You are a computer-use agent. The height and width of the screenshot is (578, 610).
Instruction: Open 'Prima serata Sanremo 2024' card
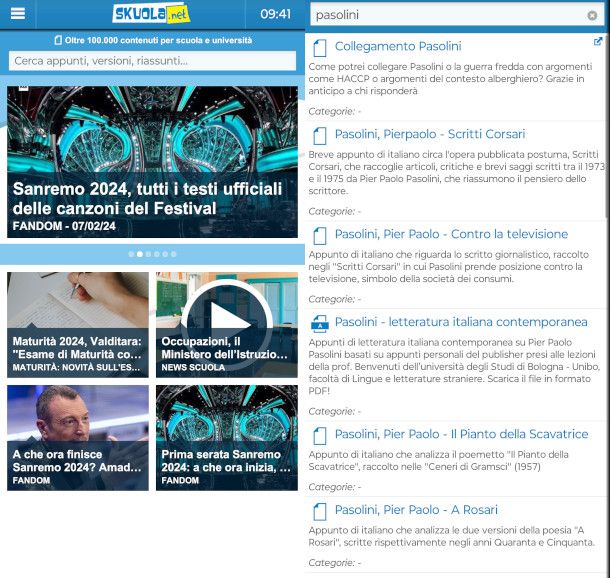click(x=227, y=438)
